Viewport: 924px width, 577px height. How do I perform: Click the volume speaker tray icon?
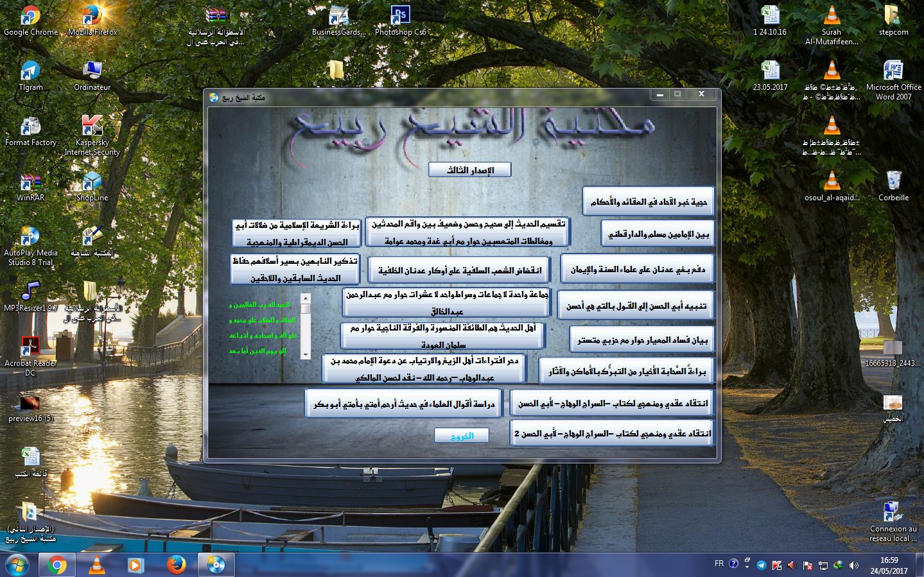tap(853, 565)
